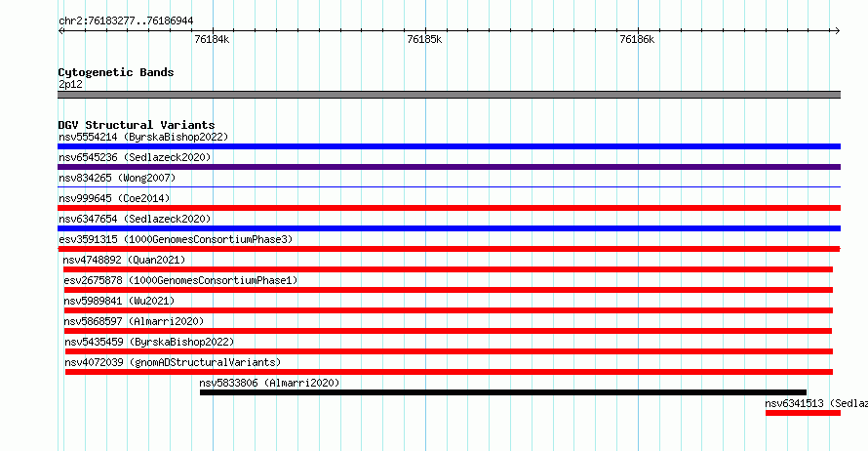Click the nsv5989841 (Wu2021) label
The width and height of the screenshot is (868, 451).
tap(119, 301)
